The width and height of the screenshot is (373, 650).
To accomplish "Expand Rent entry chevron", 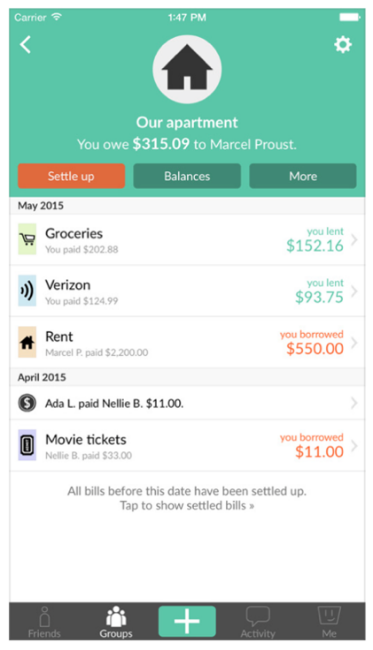I will tap(354, 343).
